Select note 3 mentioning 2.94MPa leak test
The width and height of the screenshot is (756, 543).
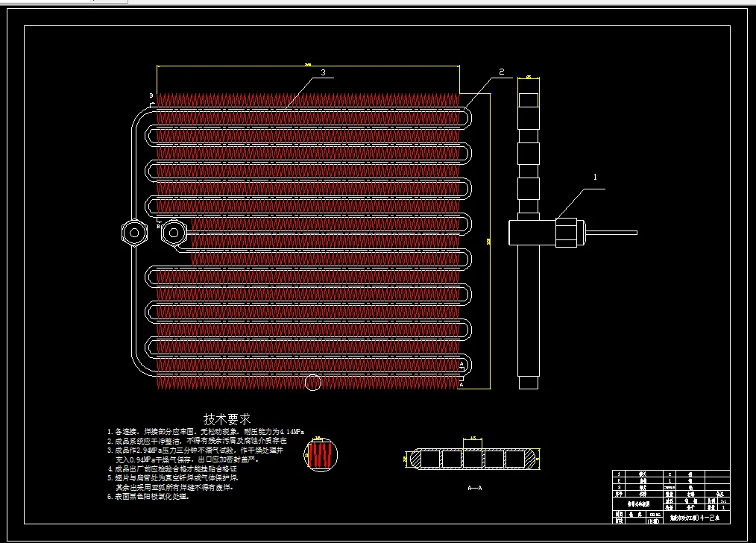coord(195,450)
